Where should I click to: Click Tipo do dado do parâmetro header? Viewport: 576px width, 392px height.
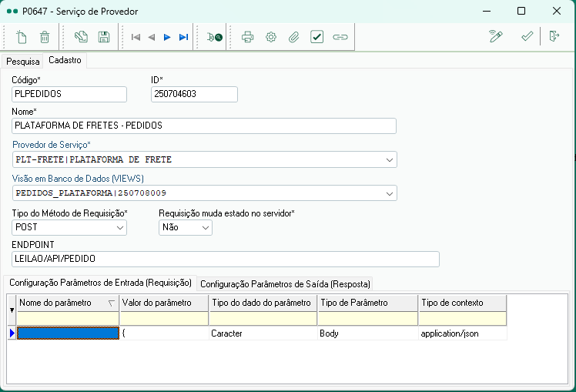coord(263,303)
